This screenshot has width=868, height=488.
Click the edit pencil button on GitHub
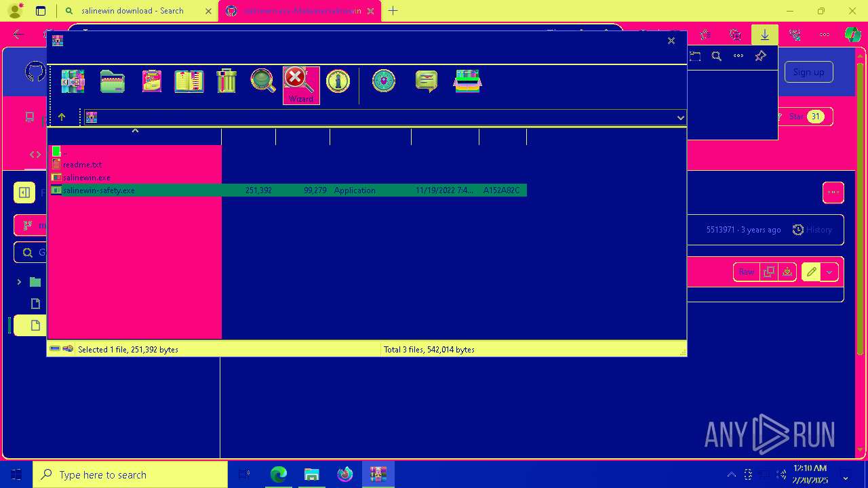point(811,272)
